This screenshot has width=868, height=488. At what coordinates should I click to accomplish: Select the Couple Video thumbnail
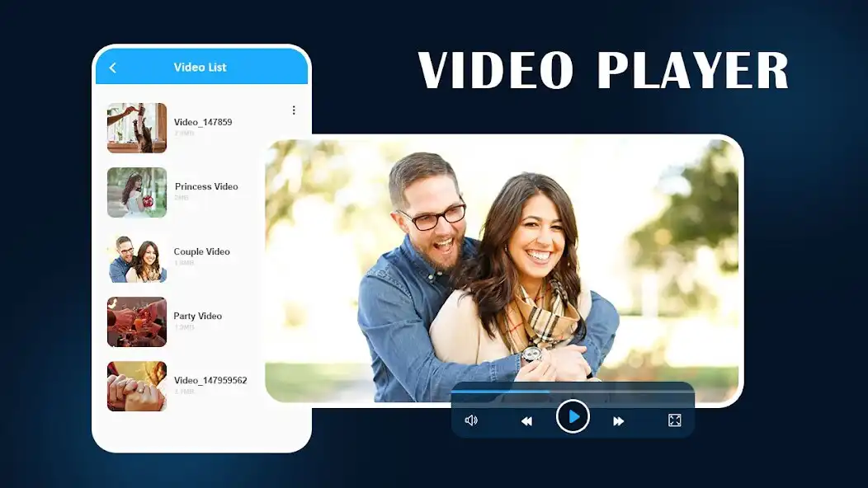click(x=136, y=257)
